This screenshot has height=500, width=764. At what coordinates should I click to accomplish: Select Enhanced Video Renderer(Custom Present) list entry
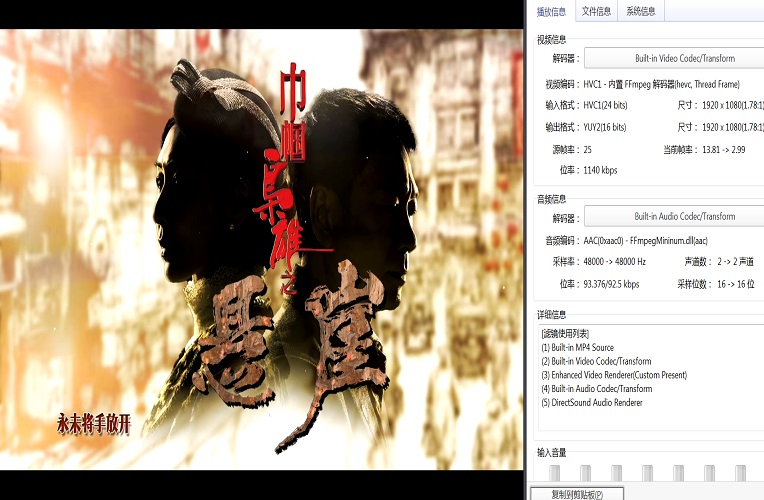point(614,375)
